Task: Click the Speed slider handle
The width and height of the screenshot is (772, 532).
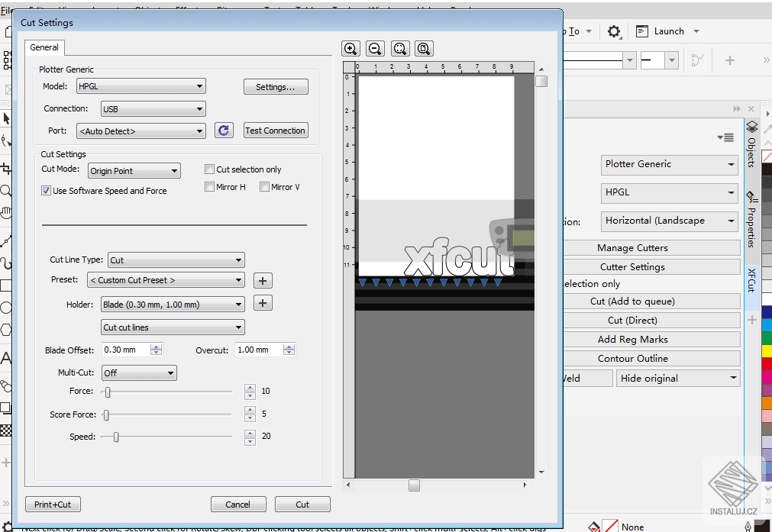Action: tap(116, 437)
